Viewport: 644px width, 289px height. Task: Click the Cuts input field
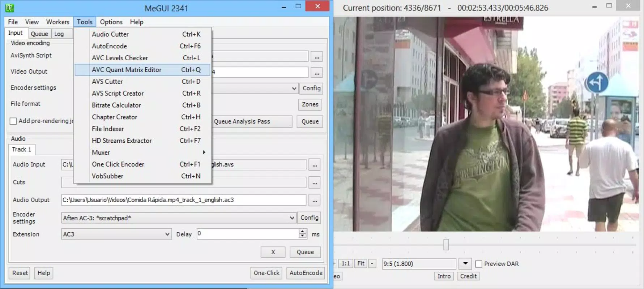(184, 182)
